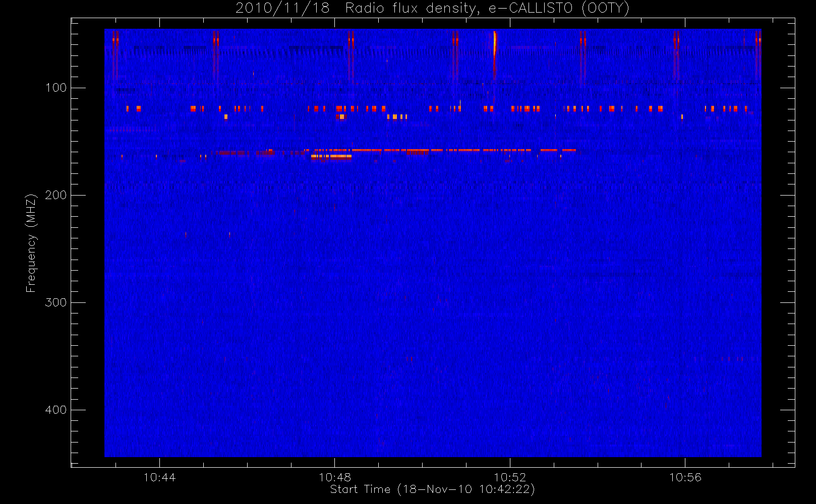
Task: Click the 10:56 time tick label
Action: point(685,477)
